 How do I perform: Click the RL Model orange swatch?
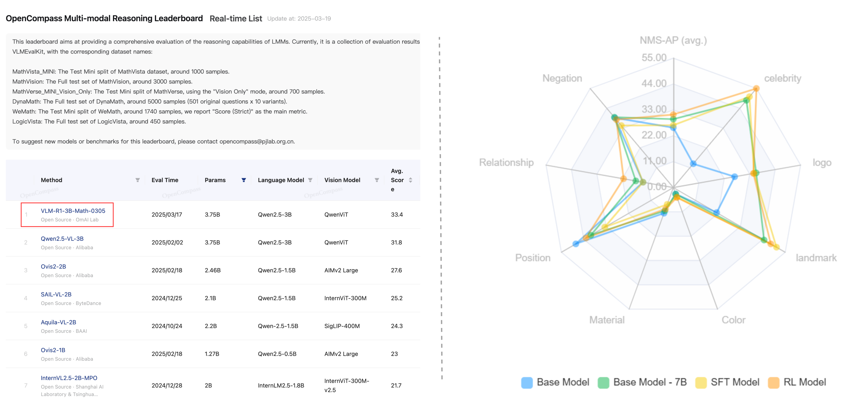point(774,382)
